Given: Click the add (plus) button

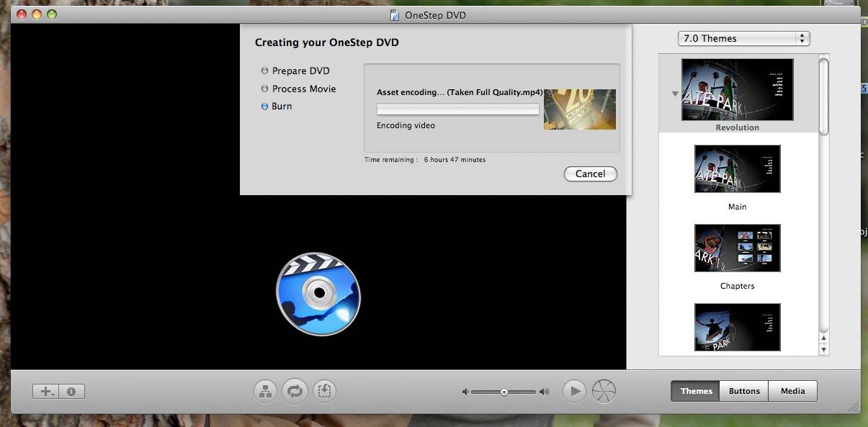Looking at the screenshot, I should pos(46,392).
